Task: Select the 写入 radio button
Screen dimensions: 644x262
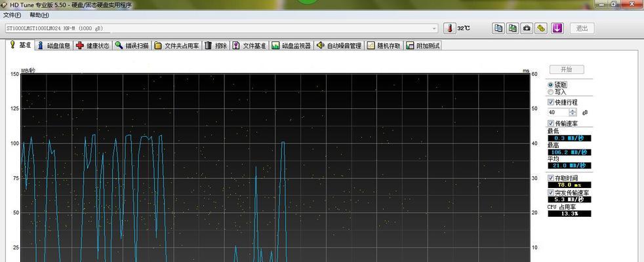Action: [x=550, y=92]
